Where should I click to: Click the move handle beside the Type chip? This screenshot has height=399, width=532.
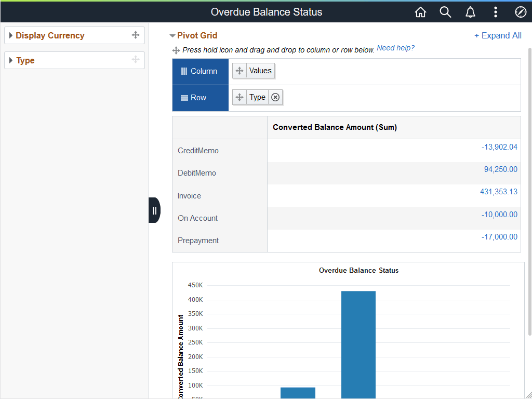[239, 97]
